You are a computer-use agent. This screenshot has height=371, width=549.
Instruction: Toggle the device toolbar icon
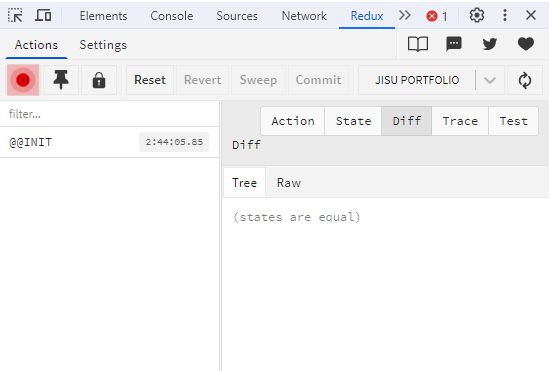click(43, 15)
